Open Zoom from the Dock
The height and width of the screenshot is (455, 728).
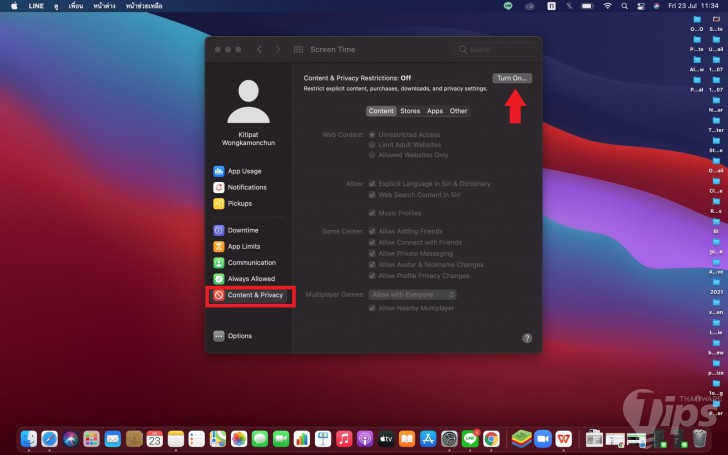click(542, 438)
